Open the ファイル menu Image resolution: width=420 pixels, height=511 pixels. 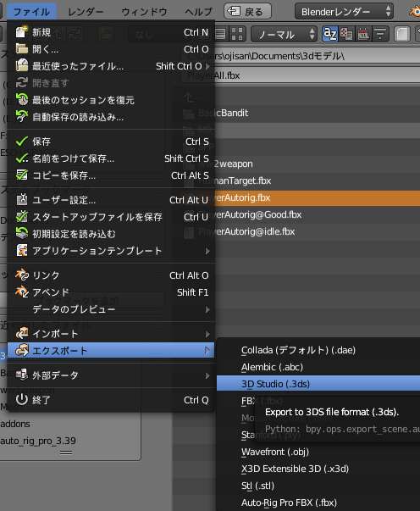pyautogui.click(x=31, y=12)
